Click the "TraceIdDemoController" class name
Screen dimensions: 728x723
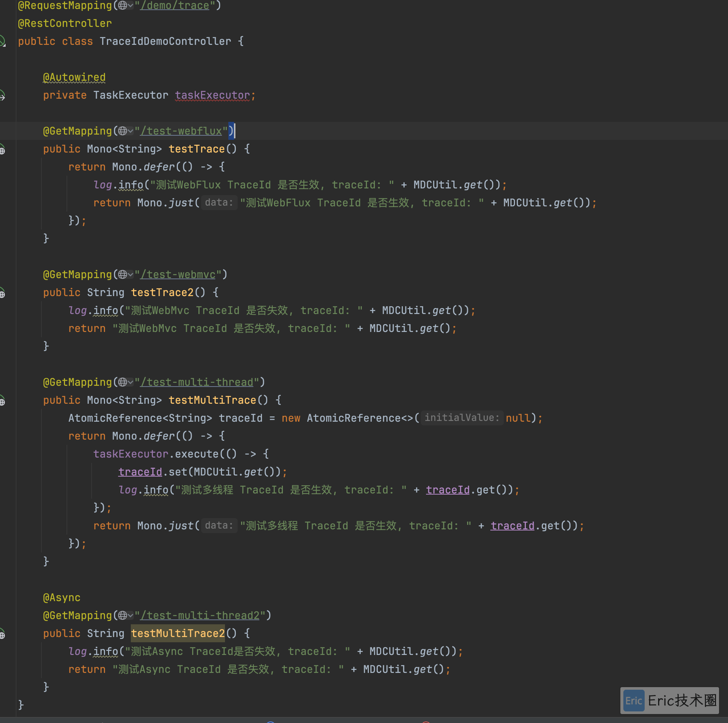[x=165, y=41]
